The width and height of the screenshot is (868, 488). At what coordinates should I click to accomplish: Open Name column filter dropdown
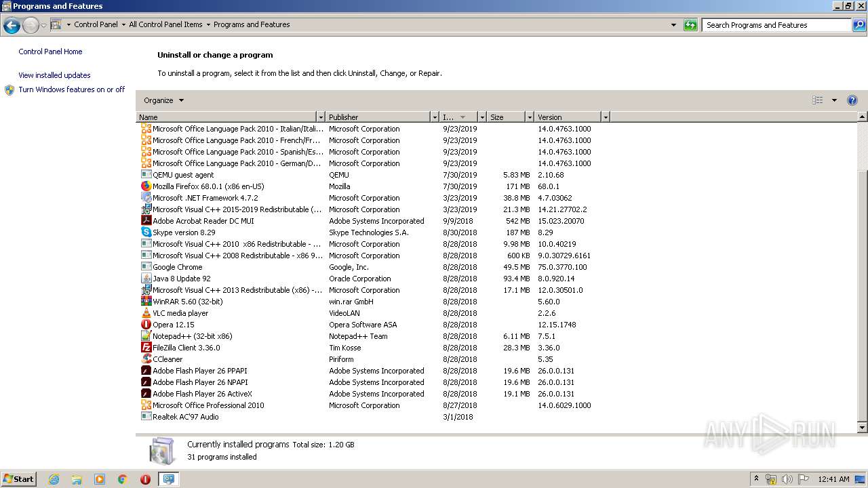click(321, 117)
